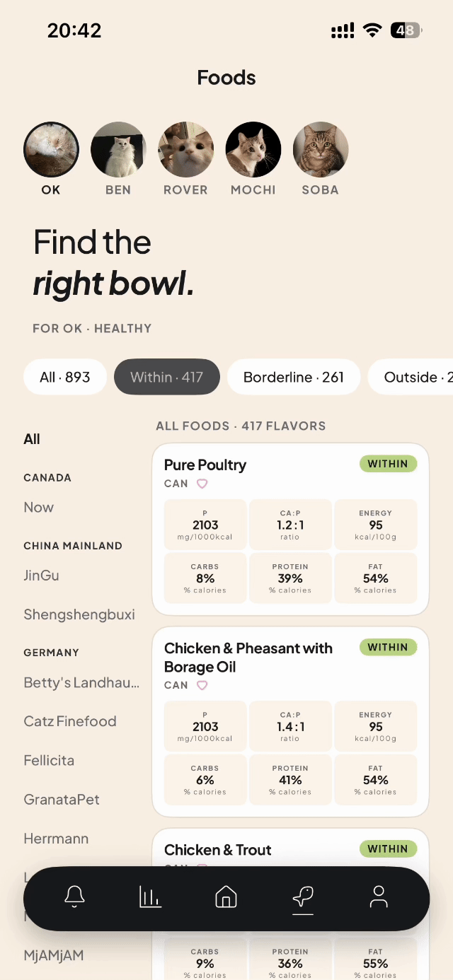The width and height of the screenshot is (453, 980).
Task: Switch to BEN's cat avatar
Action: [x=118, y=149]
